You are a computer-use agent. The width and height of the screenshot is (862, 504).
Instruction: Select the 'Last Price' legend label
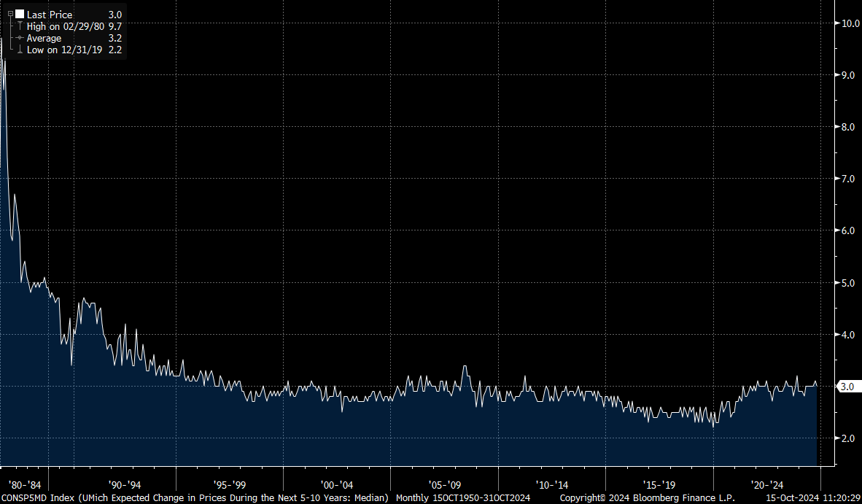(x=50, y=15)
